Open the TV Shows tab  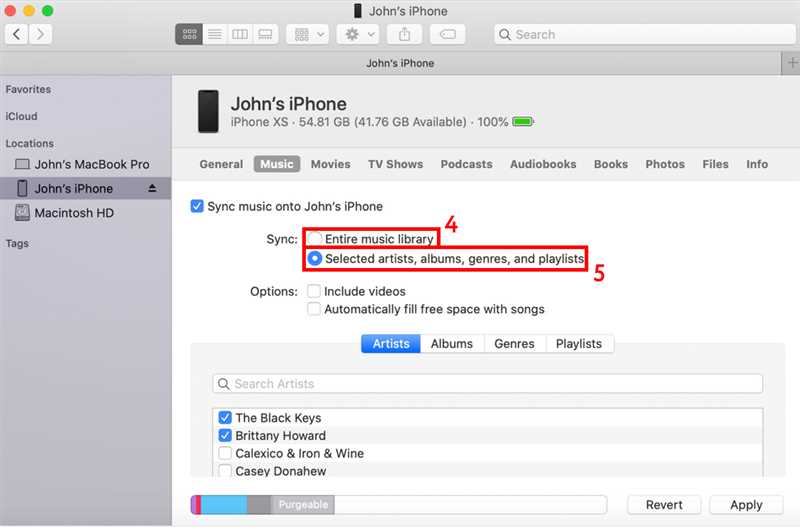click(395, 164)
